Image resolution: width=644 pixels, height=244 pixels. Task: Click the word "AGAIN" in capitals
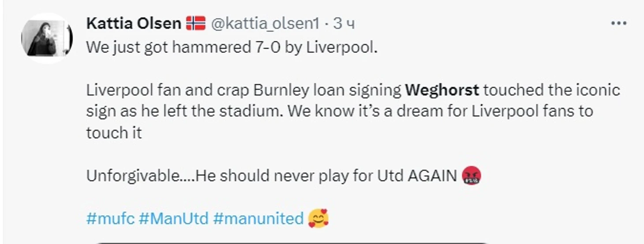tap(432, 176)
